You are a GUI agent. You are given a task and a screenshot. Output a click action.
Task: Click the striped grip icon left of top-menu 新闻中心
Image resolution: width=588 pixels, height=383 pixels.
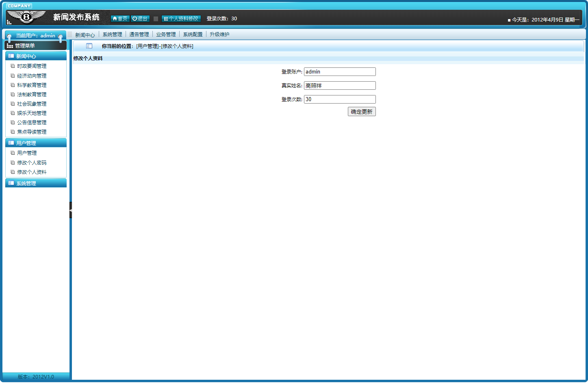click(x=70, y=35)
